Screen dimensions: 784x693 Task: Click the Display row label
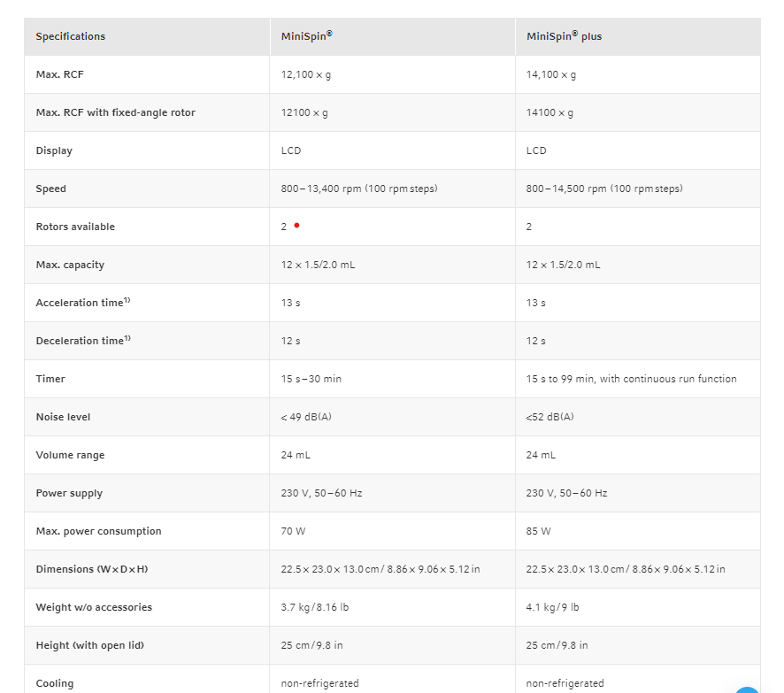[x=54, y=150]
